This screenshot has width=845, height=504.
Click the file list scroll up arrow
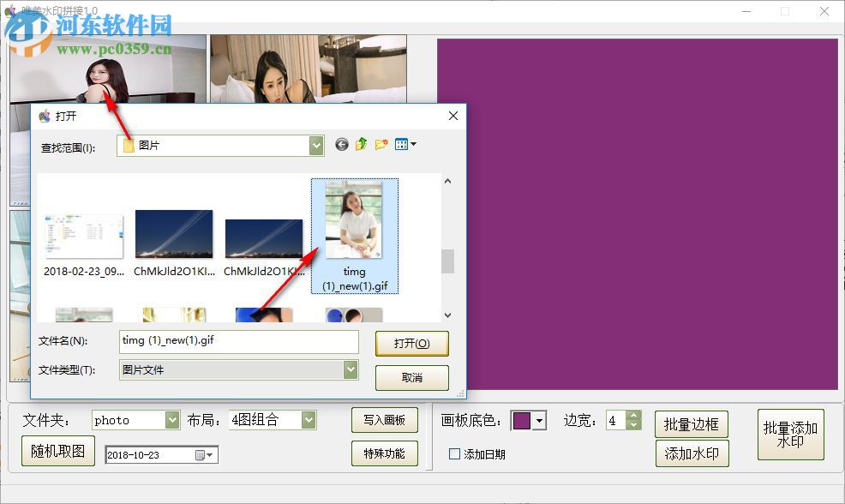(448, 181)
